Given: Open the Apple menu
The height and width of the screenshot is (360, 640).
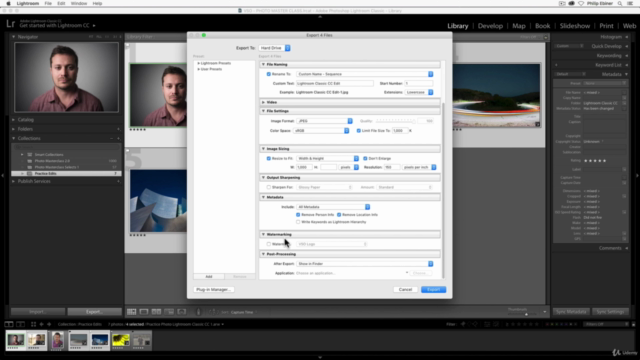Looking at the screenshot, I should [8, 3].
